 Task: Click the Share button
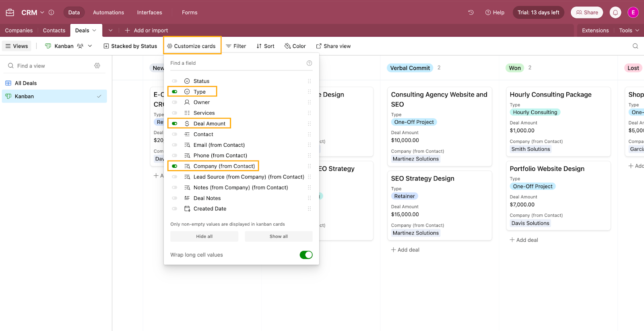click(587, 12)
